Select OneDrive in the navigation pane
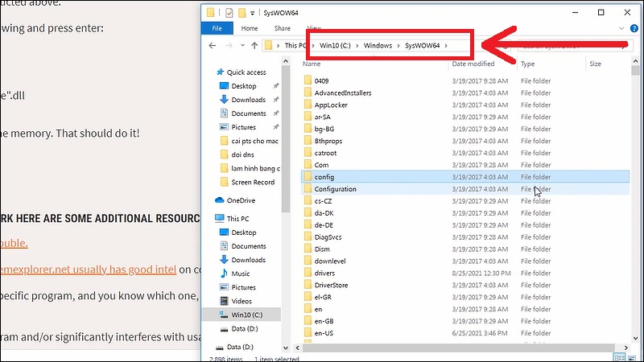The image size is (644, 362). coord(241,200)
